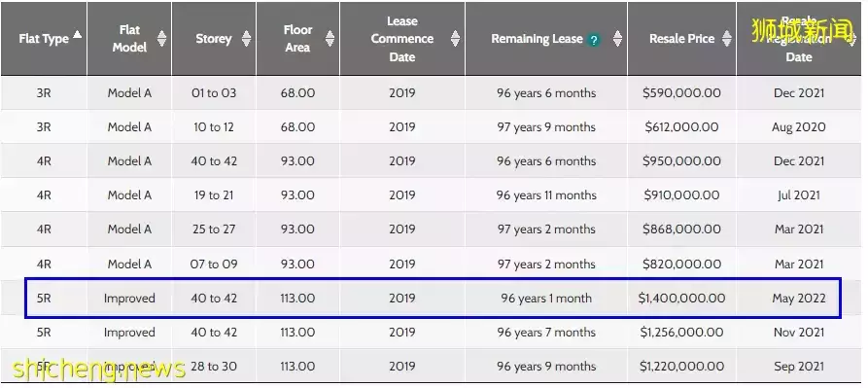The height and width of the screenshot is (388, 868).
Task: Click the shicheng.news watermark link
Action: coord(98,368)
